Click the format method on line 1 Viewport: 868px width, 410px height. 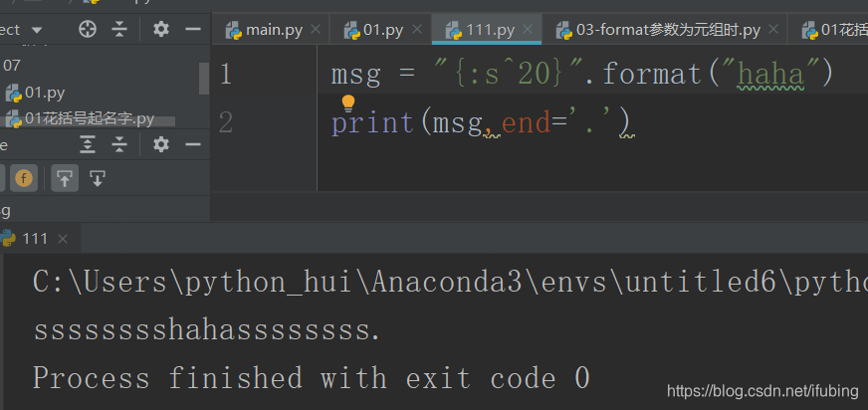pyautogui.click(x=652, y=74)
